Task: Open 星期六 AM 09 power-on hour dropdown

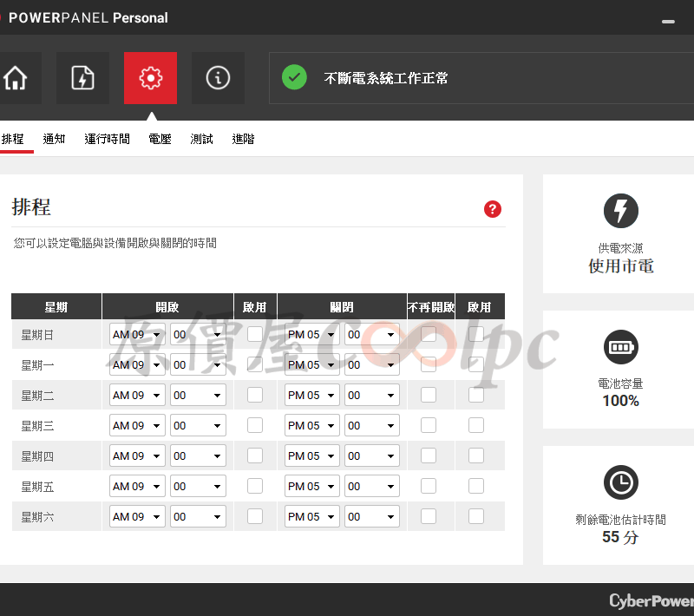Action: pos(137,516)
